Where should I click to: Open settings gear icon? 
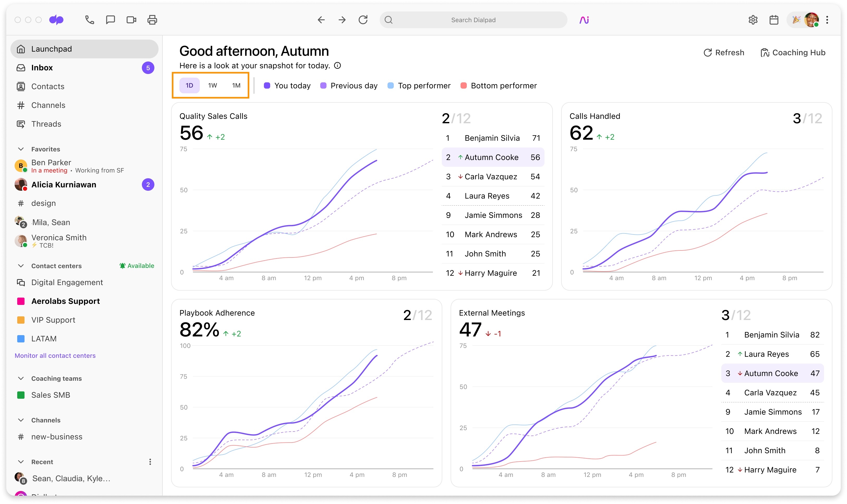point(753,20)
